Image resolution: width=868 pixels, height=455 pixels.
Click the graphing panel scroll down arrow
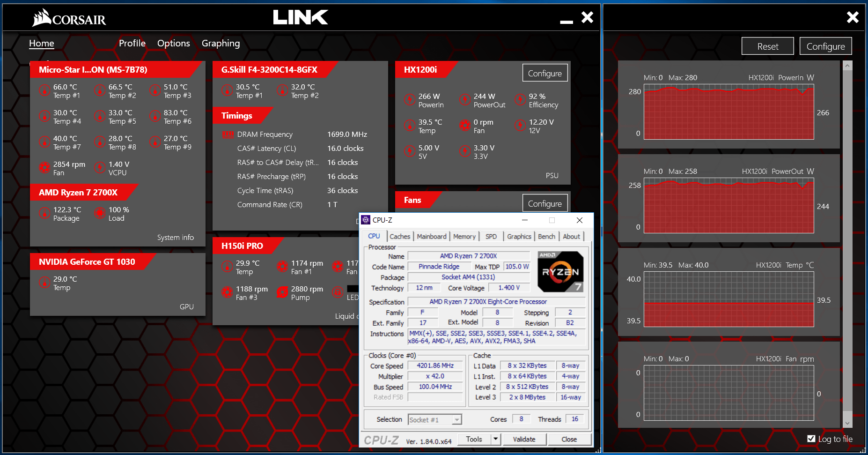click(x=847, y=423)
